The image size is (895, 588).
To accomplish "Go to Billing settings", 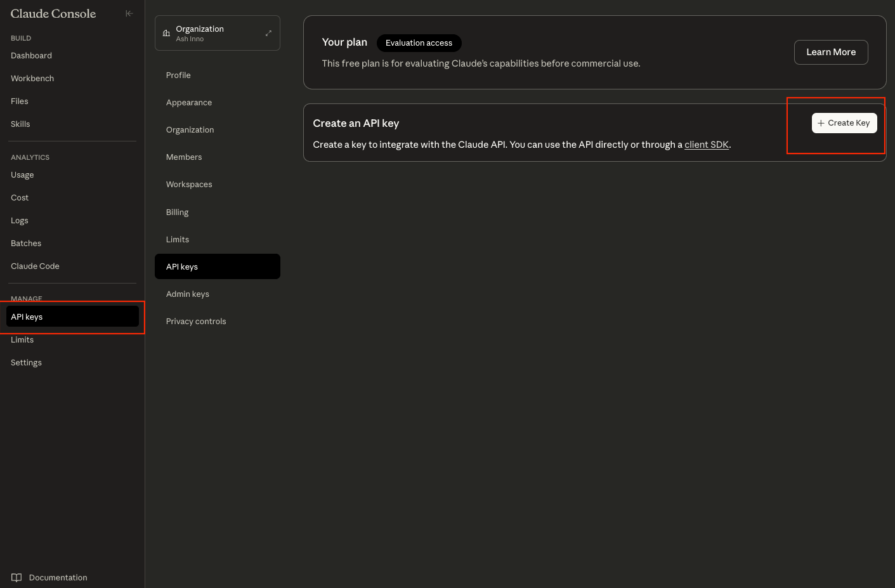I will [177, 212].
